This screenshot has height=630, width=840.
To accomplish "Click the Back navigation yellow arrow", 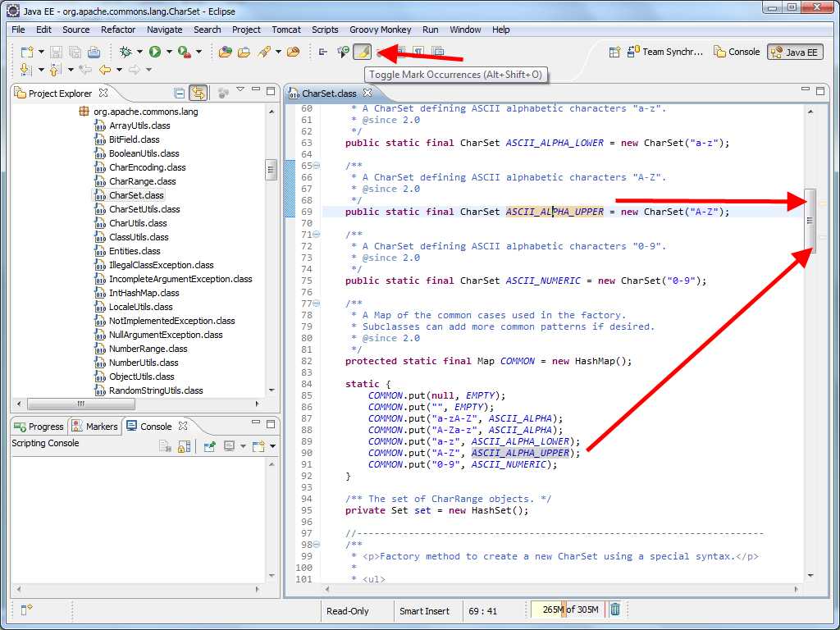I will point(104,70).
